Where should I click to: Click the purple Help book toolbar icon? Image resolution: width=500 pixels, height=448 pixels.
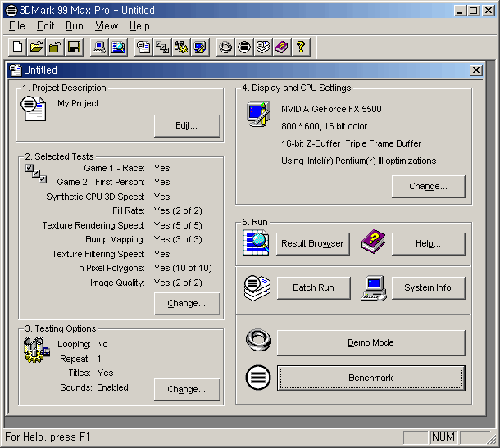282,48
